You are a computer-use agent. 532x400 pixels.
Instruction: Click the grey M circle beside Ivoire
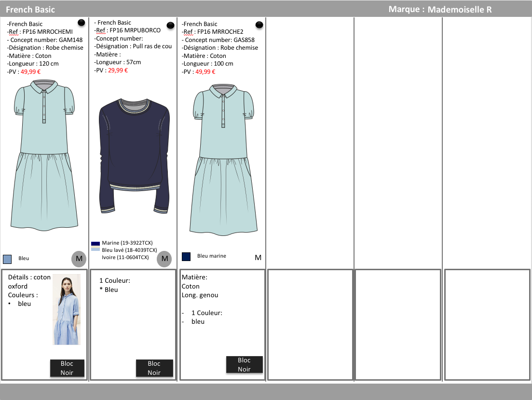[x=164, y=259]
